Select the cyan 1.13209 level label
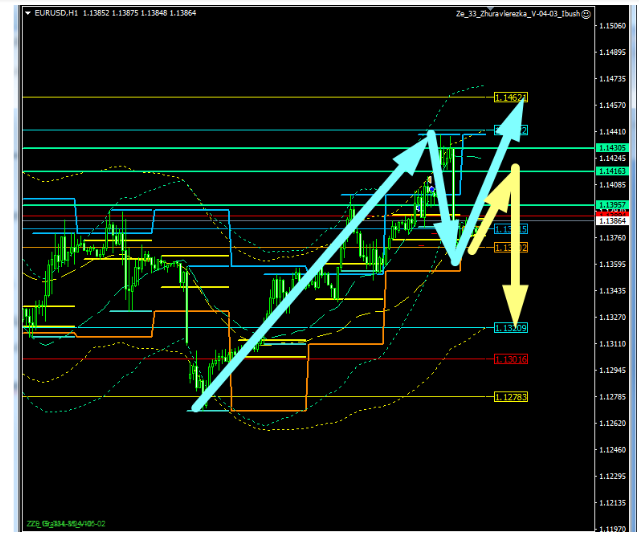The height and width of the screenshot is (534, 639). tap(511, 328)
